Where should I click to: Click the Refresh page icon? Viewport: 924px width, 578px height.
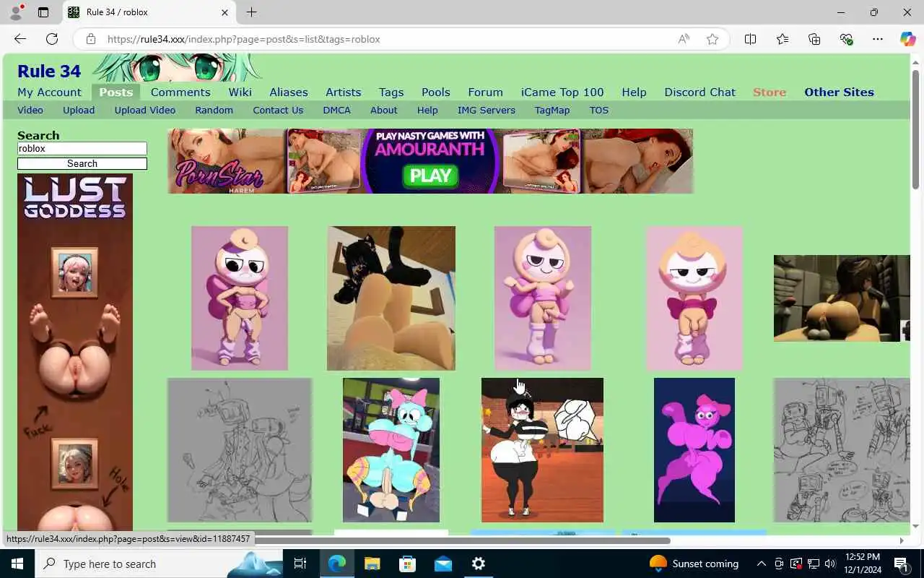52,39
